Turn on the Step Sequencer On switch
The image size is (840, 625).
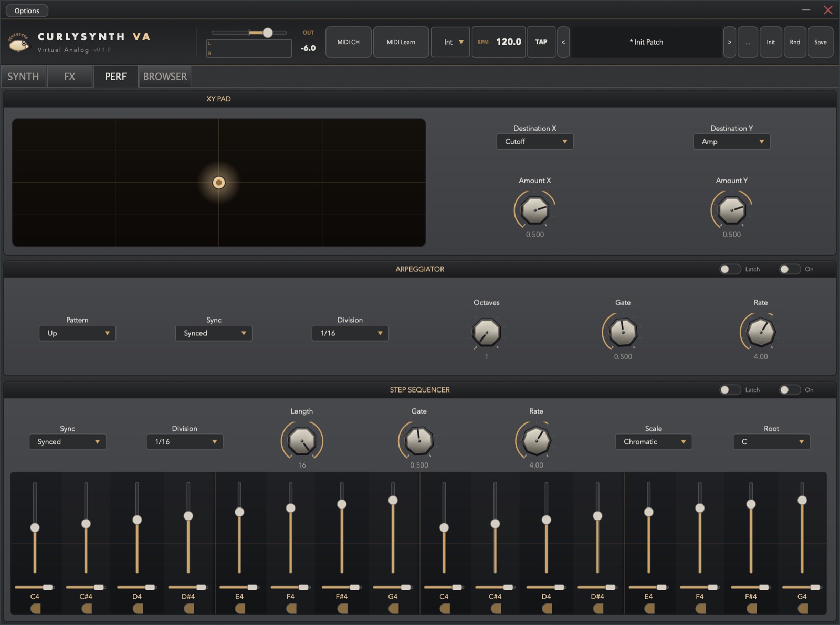coord(790,390)
